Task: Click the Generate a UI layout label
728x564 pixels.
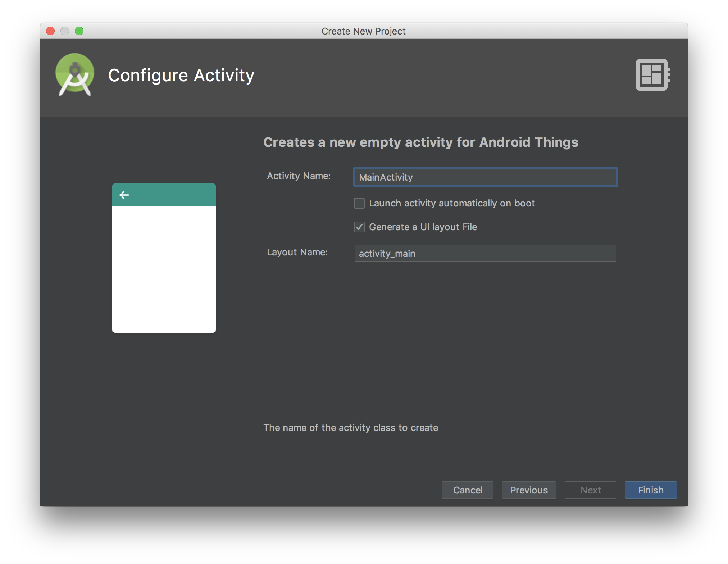Action: [423, 227]
